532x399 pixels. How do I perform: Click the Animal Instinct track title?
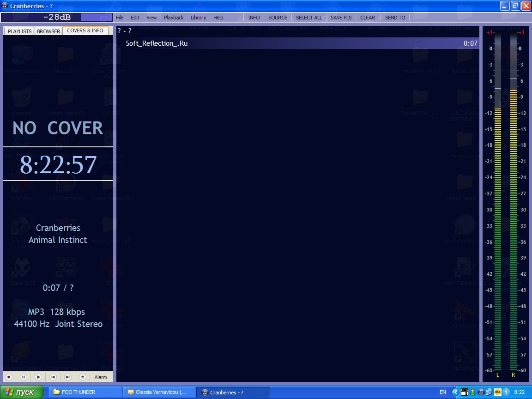click(x=58, y=240)
